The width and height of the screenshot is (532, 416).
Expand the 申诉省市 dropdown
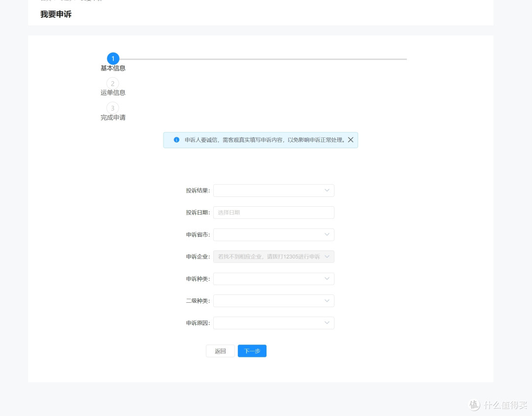click(273, 235)
